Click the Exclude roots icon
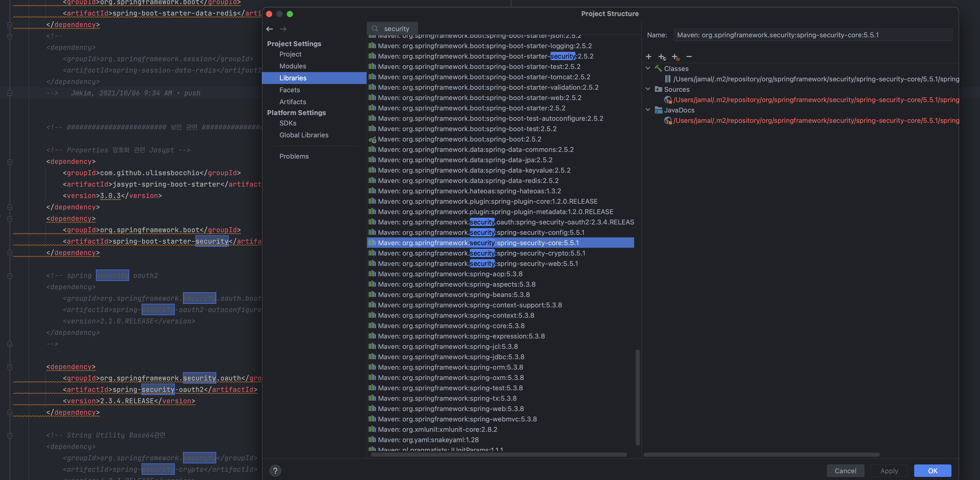 coord(675,57)
